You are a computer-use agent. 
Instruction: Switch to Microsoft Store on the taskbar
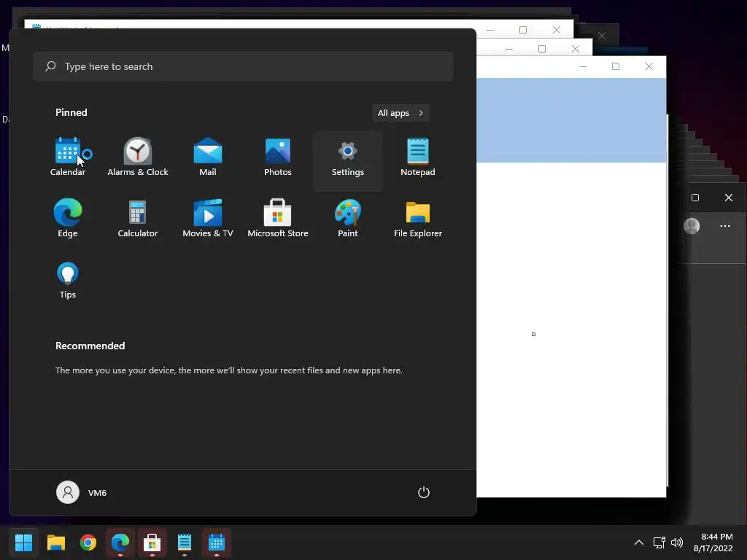point(152,542)
